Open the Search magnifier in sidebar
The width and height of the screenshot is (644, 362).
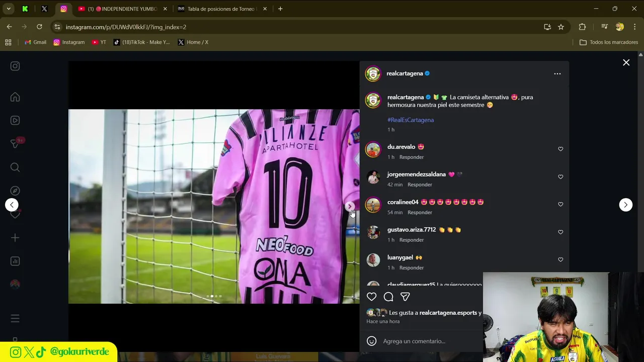click(x=15, y=167)
